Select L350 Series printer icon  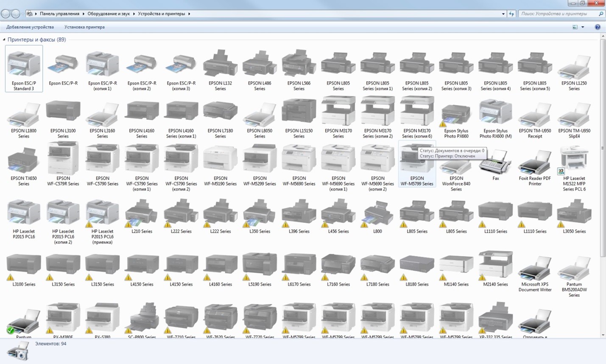tap(260, 214)
